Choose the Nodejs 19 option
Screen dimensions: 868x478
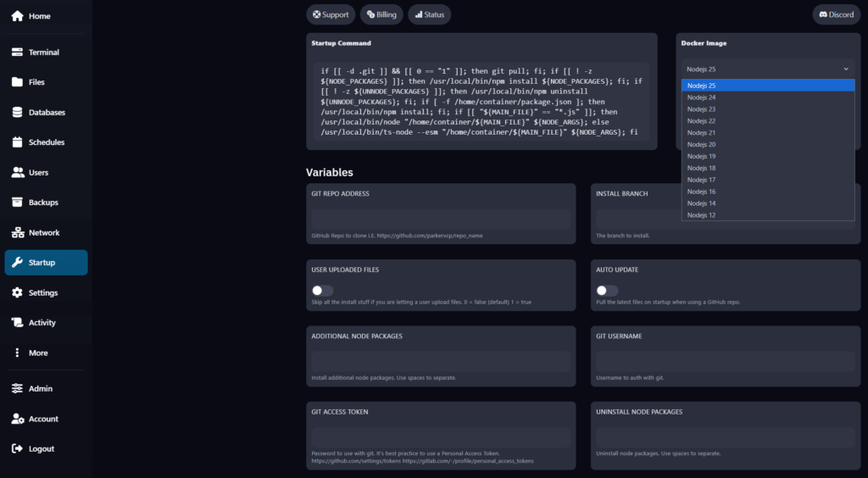(768, 157)
